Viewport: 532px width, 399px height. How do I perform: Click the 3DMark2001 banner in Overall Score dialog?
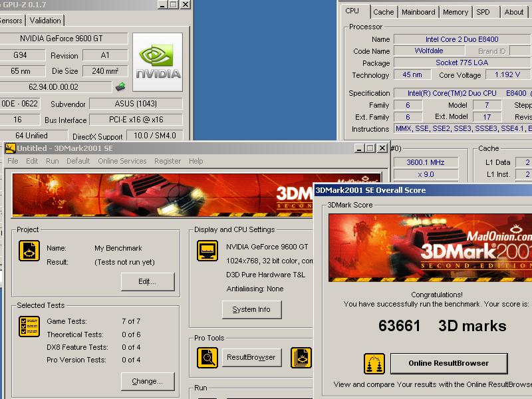click(430, 247)
